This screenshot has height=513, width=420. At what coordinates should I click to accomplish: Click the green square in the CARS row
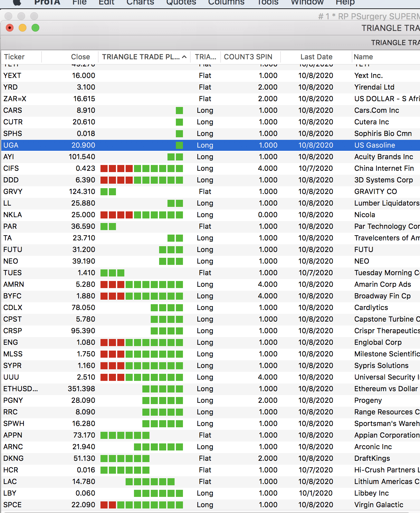[x=179, y=111]
